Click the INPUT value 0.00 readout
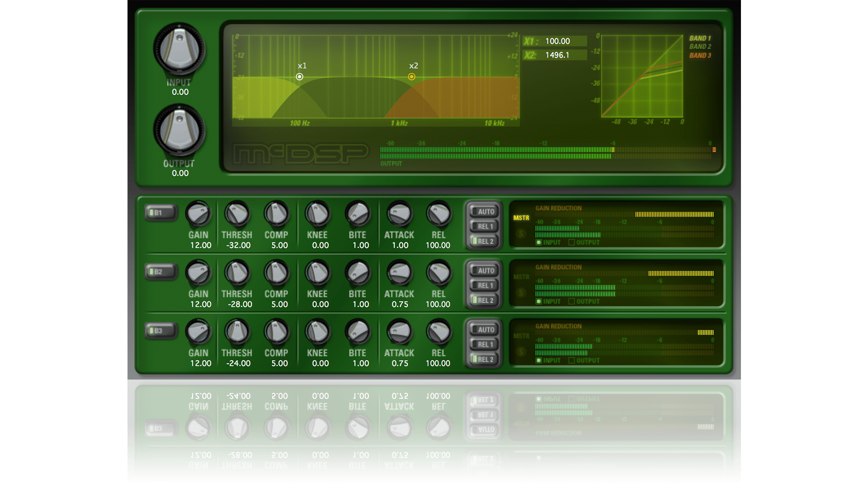868x488 pixels. [180, 92]
